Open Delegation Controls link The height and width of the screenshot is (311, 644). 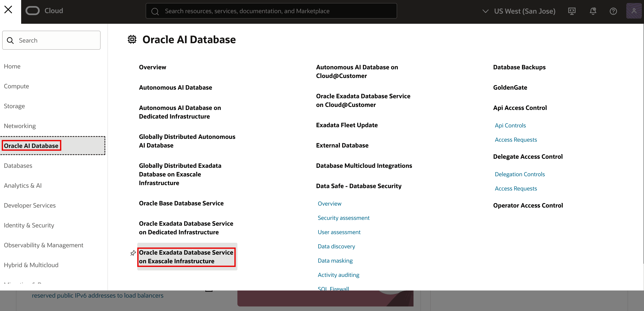point(520,174)
